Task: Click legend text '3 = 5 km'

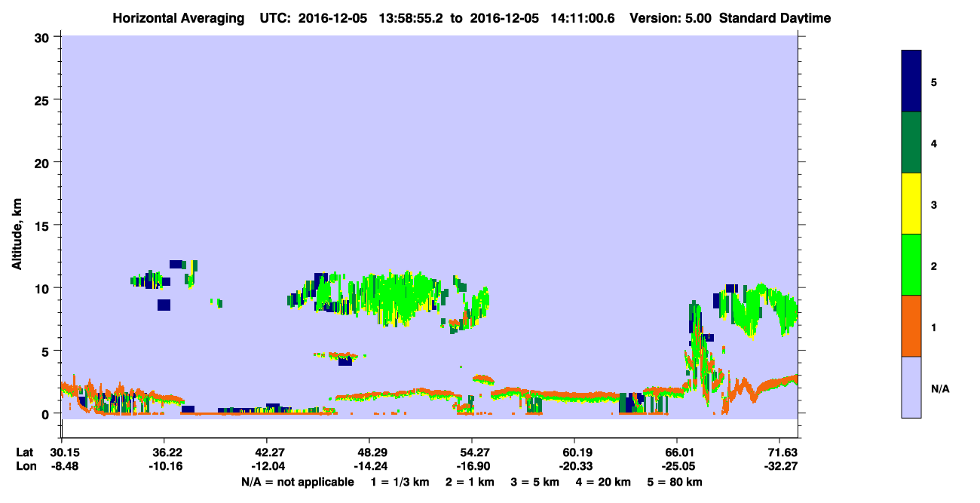Action: 535,481
